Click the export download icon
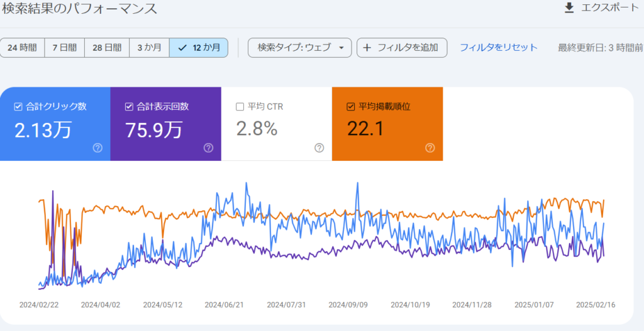 (x=569, y=8)
